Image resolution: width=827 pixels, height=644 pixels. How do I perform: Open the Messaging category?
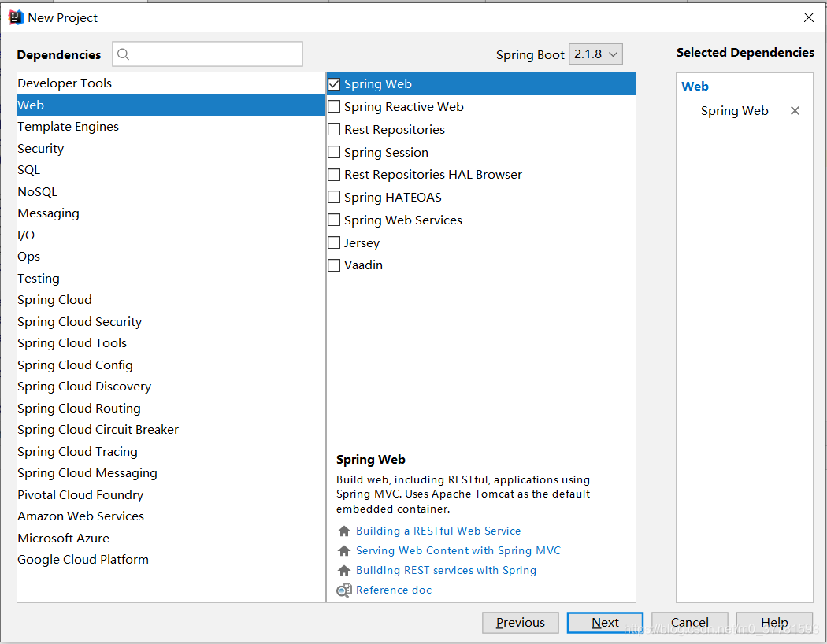point(171,213)
